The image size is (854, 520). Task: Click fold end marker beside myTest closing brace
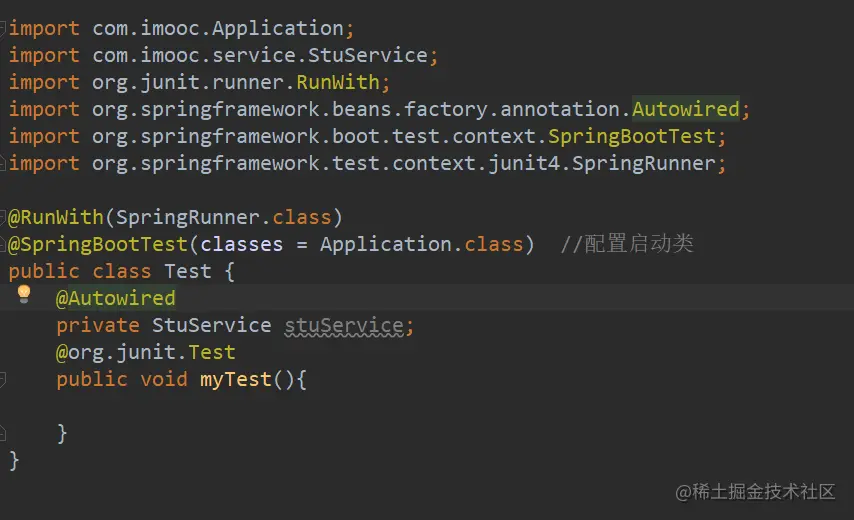point(3,433)
